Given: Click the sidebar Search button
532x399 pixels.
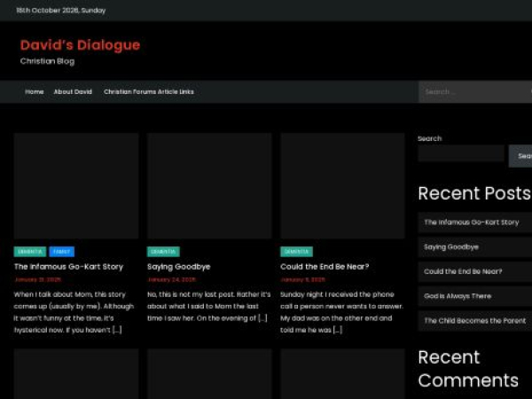Looking at the screenshot, I should click(x=522, y=156).
